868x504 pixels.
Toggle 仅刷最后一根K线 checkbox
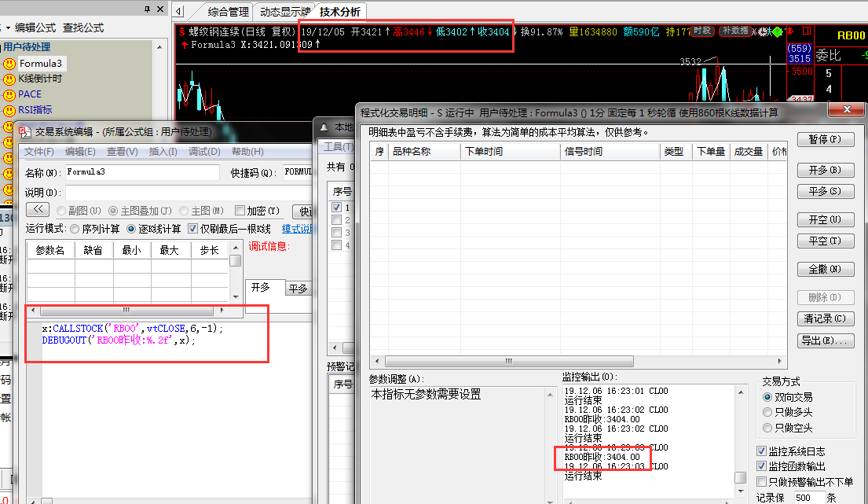[192, 228]
